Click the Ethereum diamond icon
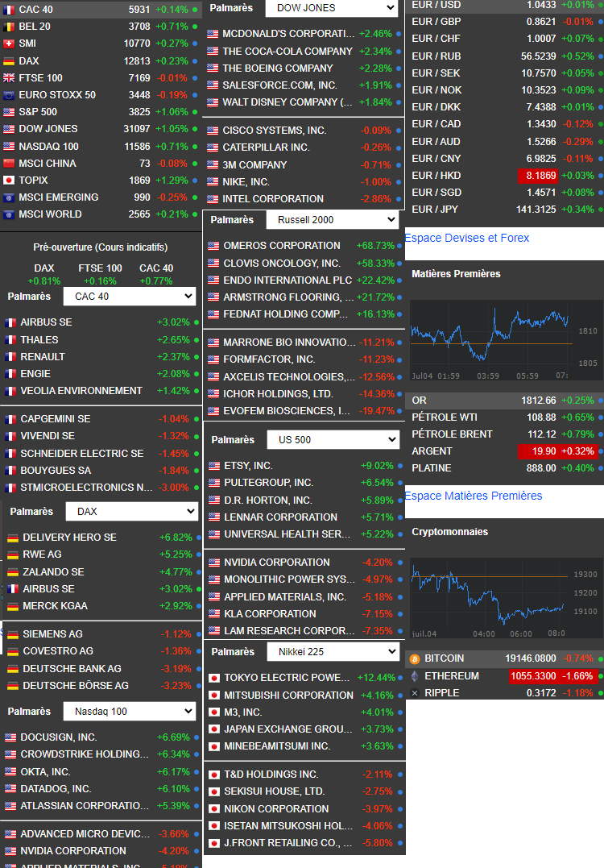 [x=415, y=676]
